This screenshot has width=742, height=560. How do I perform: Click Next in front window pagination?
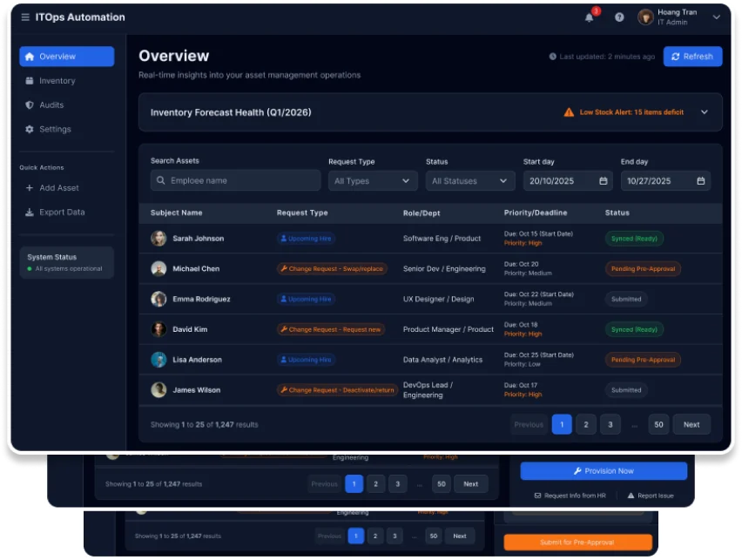691,424
